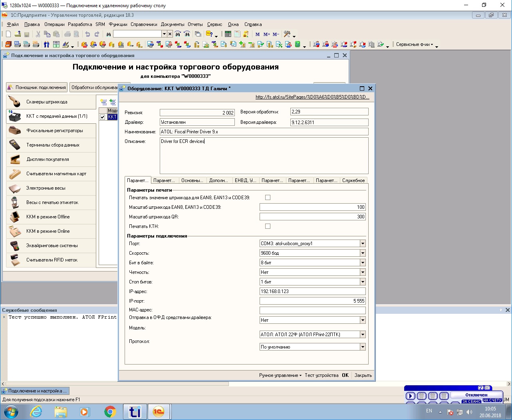This screenshot has height=420, width=512.
Task: Open the fs.atol.ru hyperlink
Action: coord(312,97)
